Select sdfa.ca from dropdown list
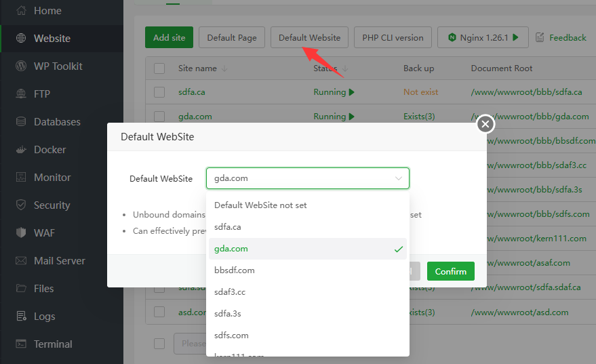596x364 pixels. (x=308, y=227)
